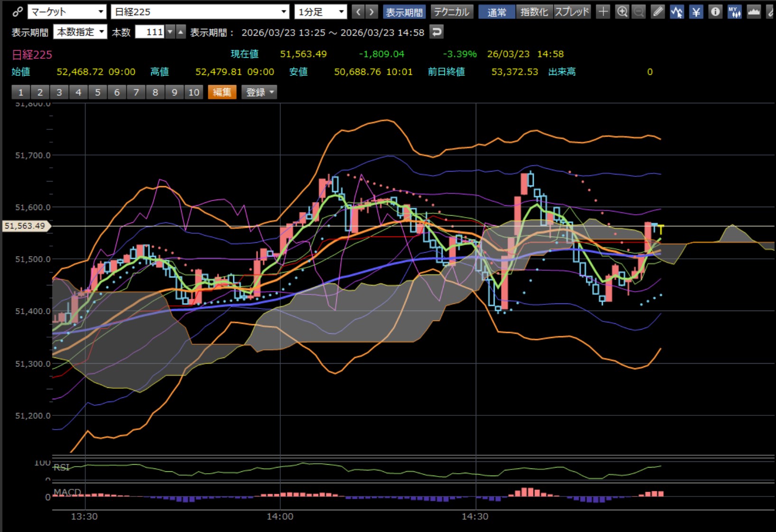Image resolution: width=776 pixels, height=532 pixels.
Task: Click the 本数 input field showing 111
Action: 149,32
